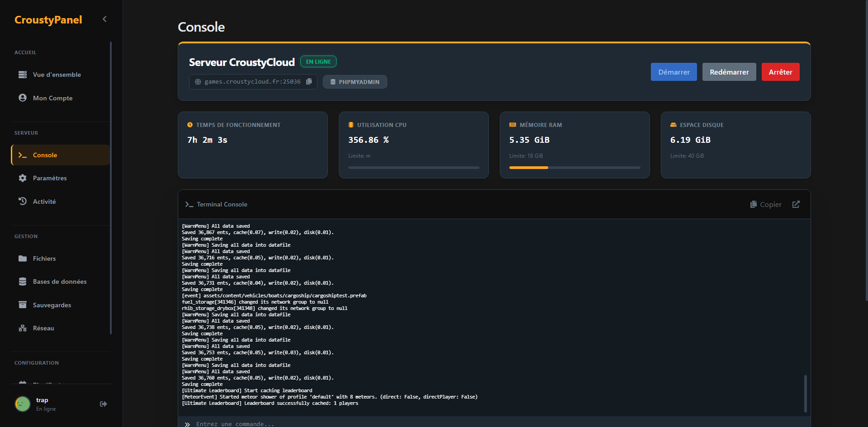Click the CPU chip icon
The height and width of the screenshot is (427, 868).
tap(351, 125)
